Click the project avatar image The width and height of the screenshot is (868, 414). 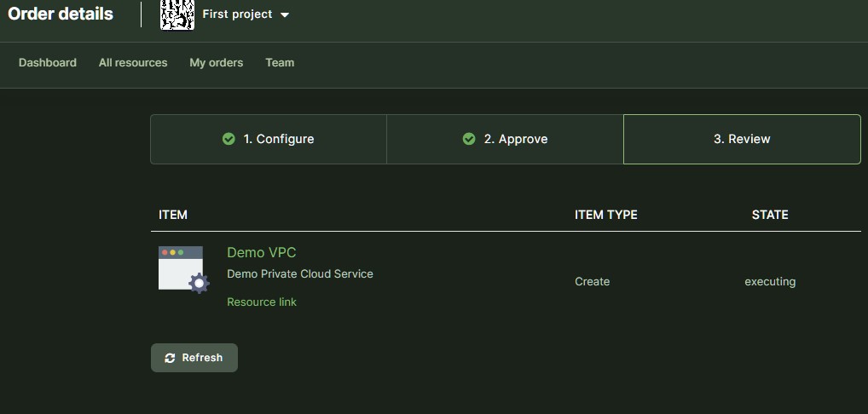(x=177, y=14)
